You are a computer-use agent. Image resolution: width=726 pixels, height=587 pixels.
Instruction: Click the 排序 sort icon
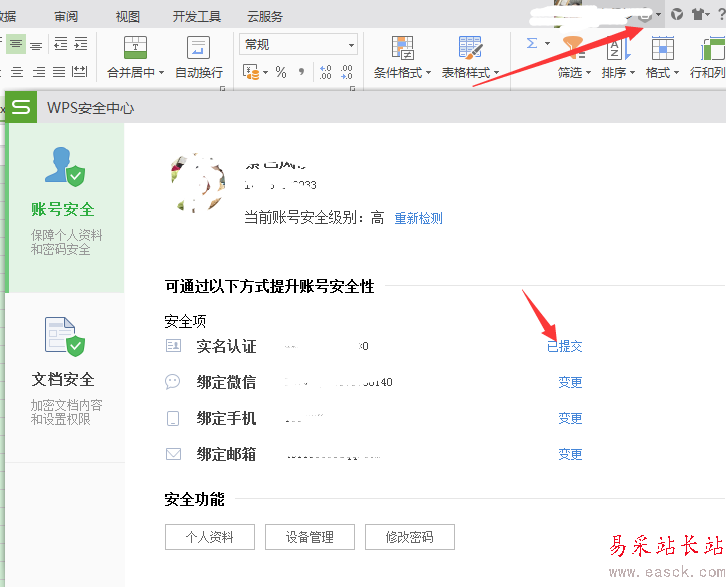pyautogui.click(x=618, y=48)
